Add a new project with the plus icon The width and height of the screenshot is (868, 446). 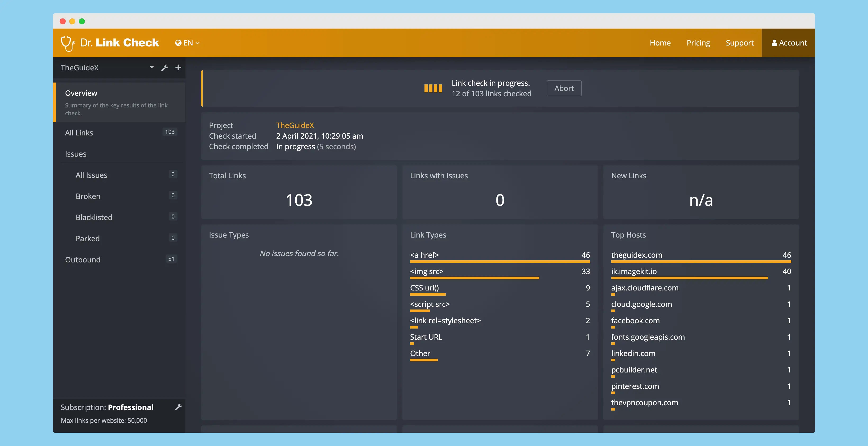pyautogui.click(x=178, y=67)
